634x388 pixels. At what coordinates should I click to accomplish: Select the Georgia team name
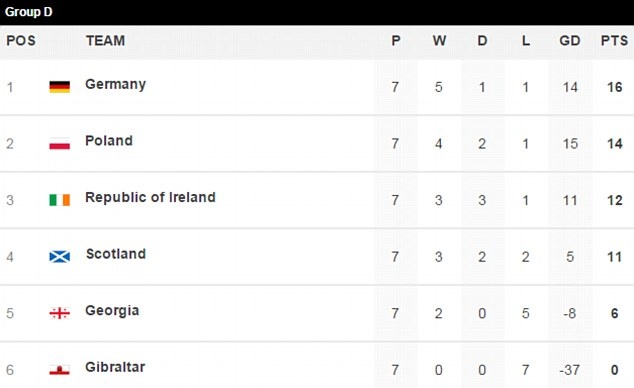click(x=112, y=311)
